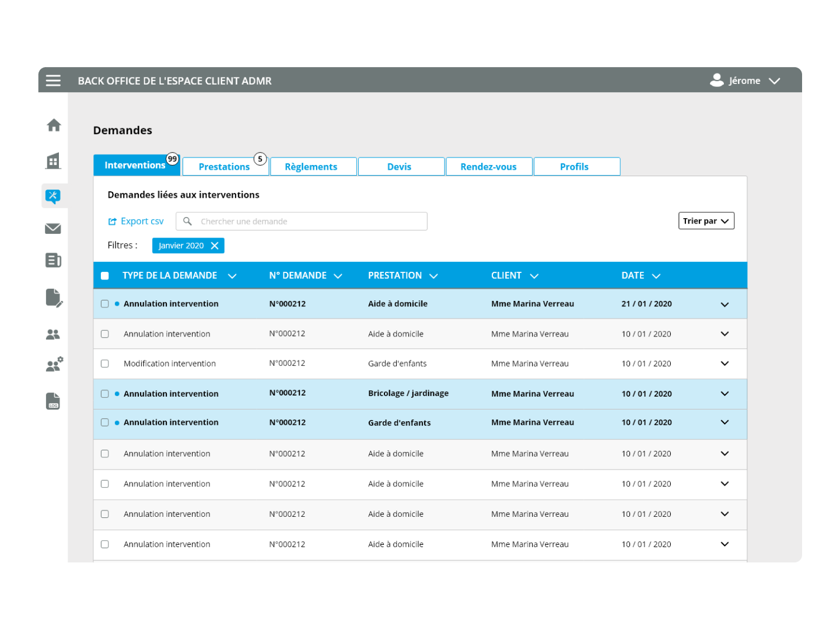Click the Export csv link

coord(136,221)
